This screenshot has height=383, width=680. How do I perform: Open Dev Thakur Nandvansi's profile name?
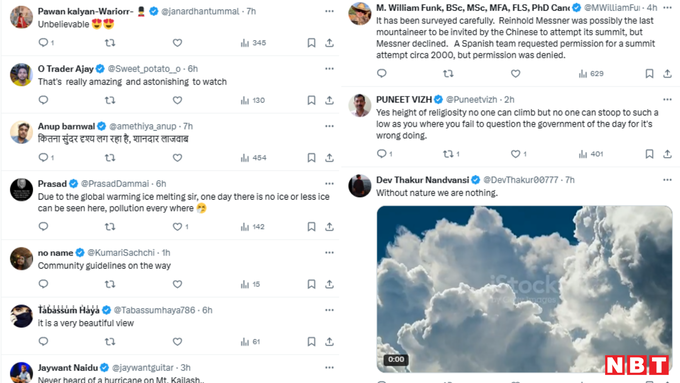(422, 180)
